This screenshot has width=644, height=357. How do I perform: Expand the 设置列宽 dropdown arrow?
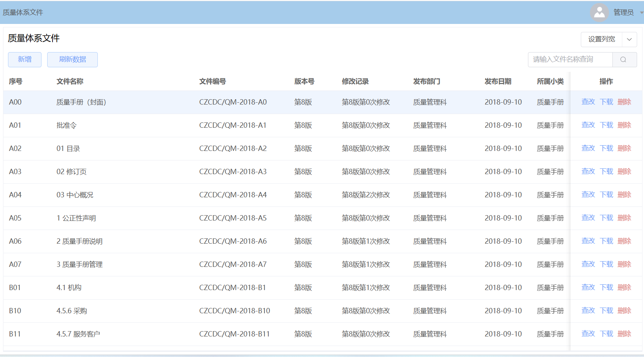pyautogui.click(x=629, y=40)
